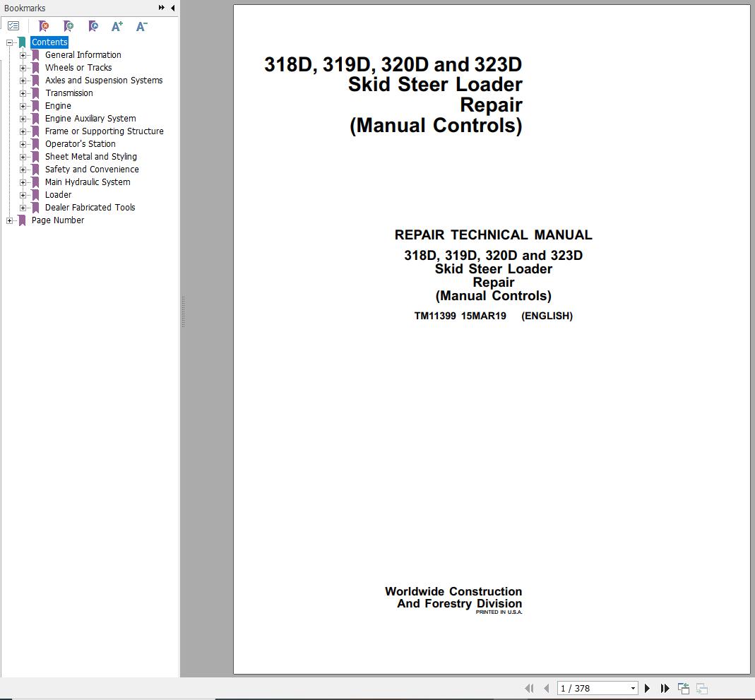Click the previous view icon in navigation bar
This screenshot has height=700, width=755.
tap(683, 688)
